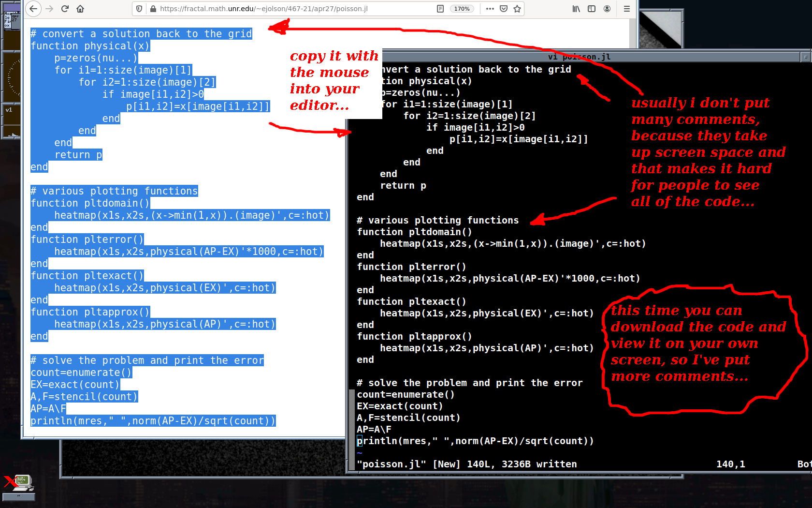
Task: Click the poisson.jl URL address field
Action: 290,9
